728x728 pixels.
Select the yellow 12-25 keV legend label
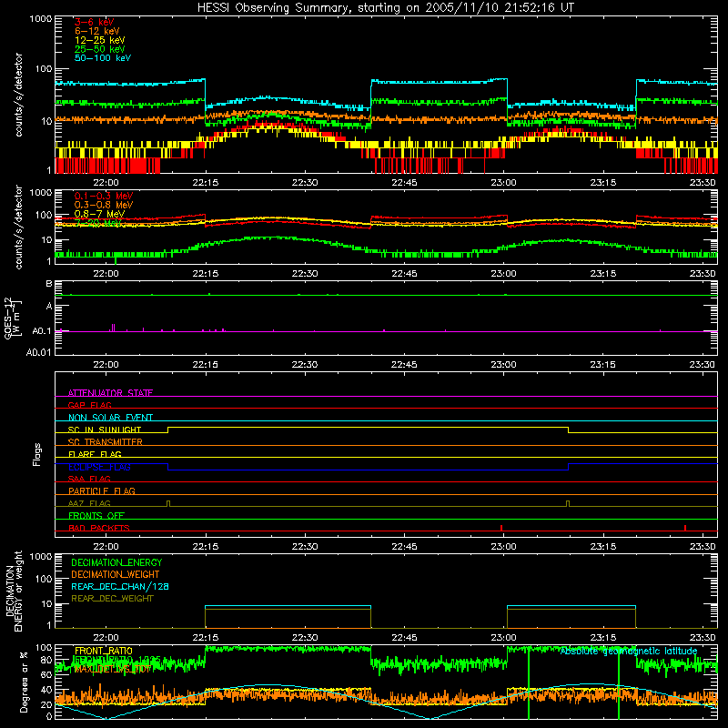(99, 40)
